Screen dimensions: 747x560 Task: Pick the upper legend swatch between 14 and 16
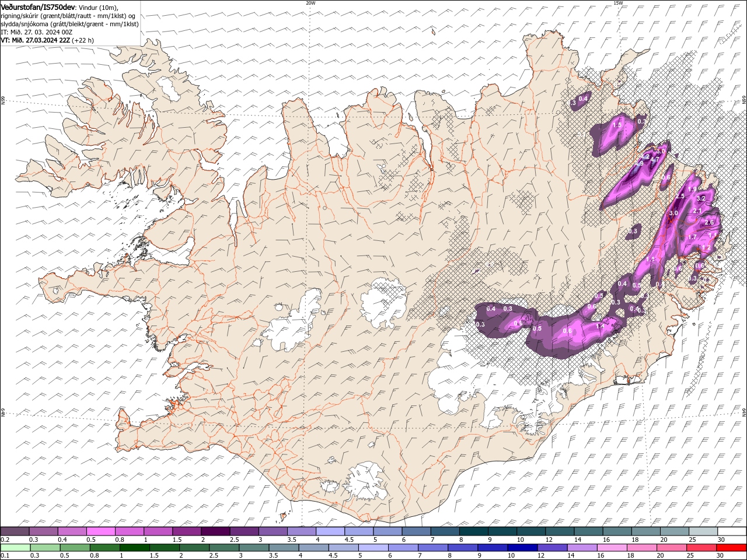coord(587,531)
